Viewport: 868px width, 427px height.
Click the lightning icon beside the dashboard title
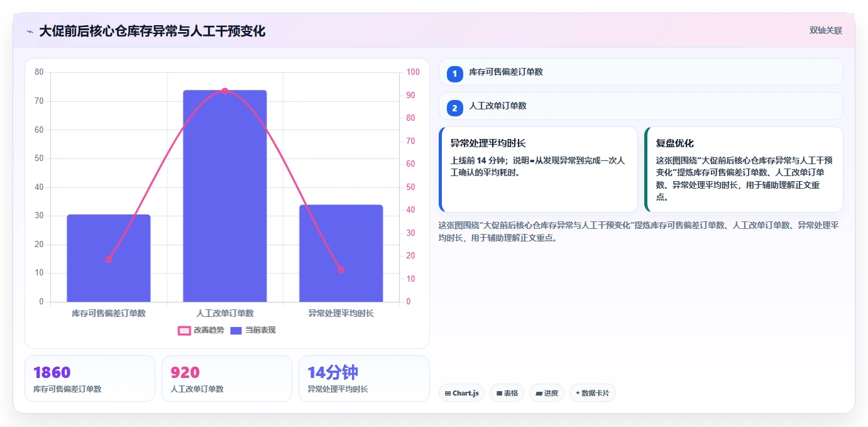point(30,31)
